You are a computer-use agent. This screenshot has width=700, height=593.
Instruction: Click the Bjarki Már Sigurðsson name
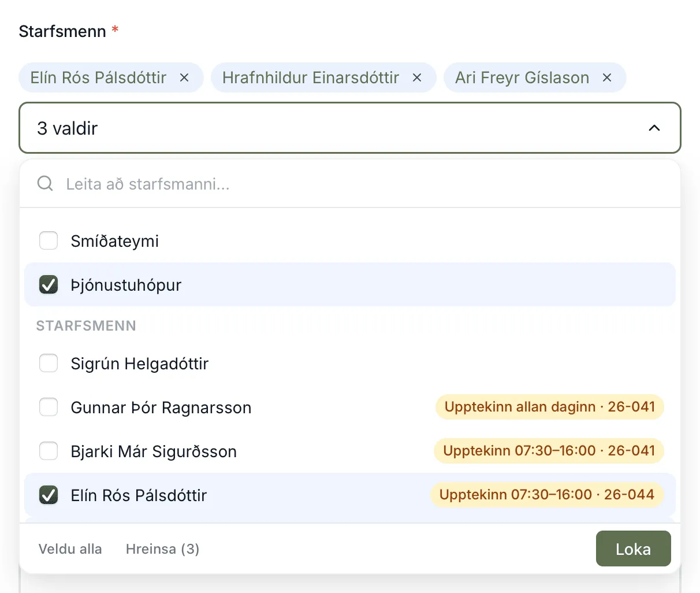[x=154, y=451]
